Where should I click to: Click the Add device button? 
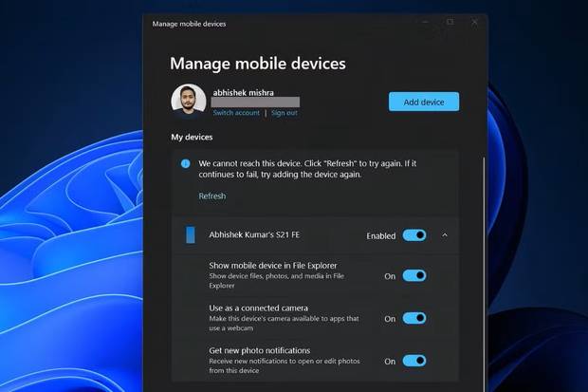pos(424,102)
